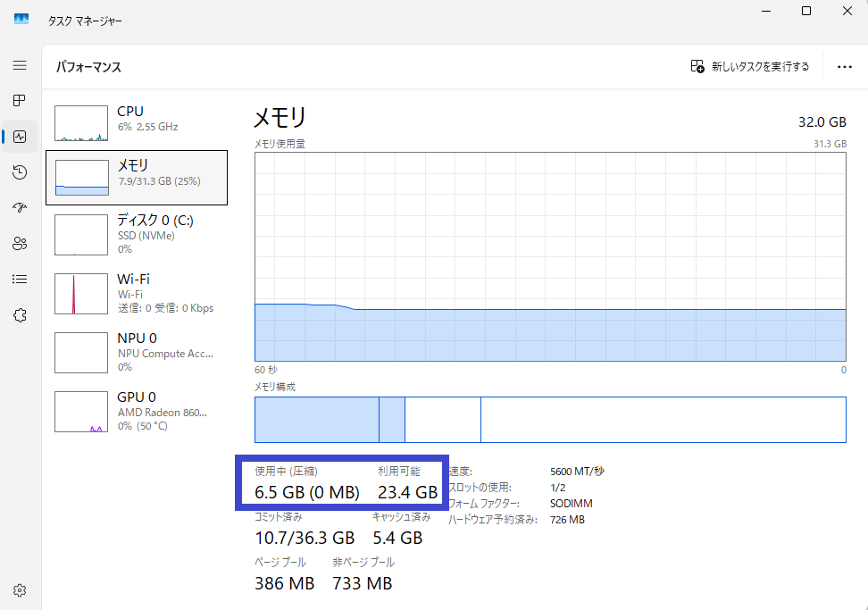Viewport: 868px width, 610px height.
Task: Click the SODIMM form factor value
Action: [x=572, y=504]
